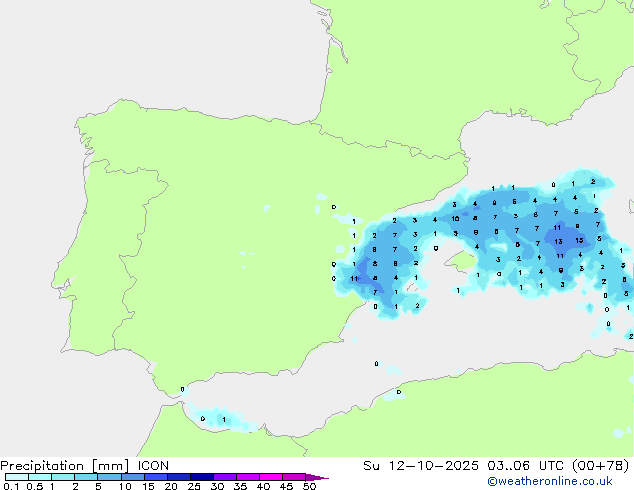The image size is (634, 490).
Task: Click the '30' legend scale label
Action: coord(217,486)
